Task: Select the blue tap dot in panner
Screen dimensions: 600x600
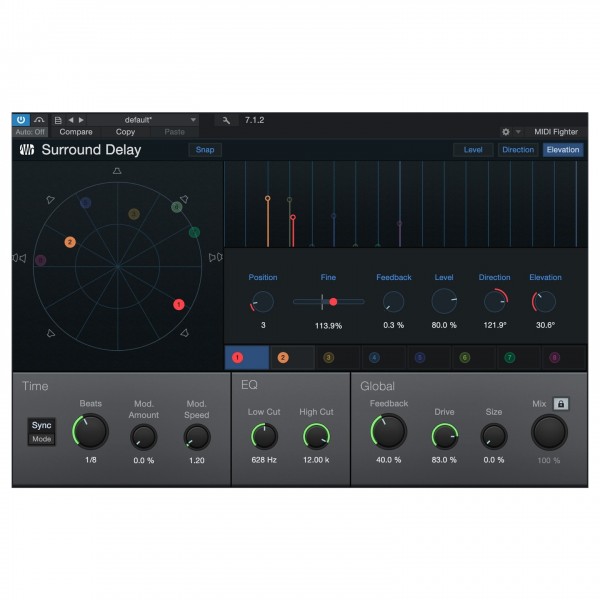Action: pos(85,202)
